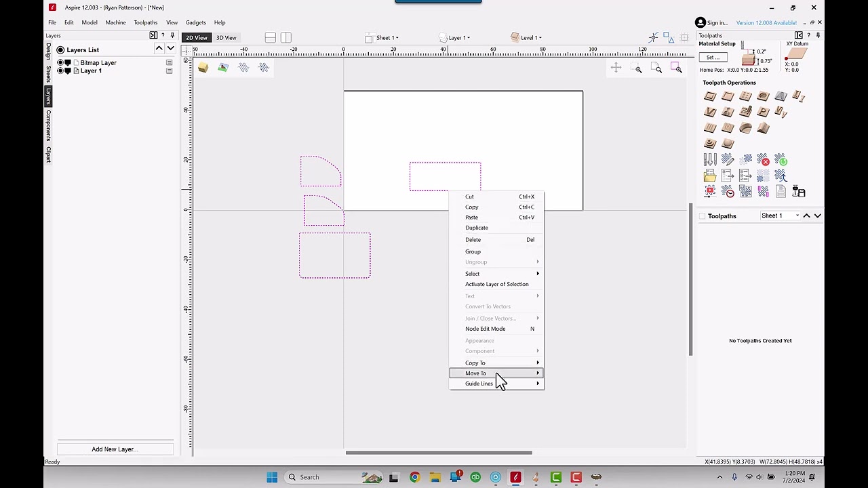
Task: Open the Gadgets menu
Action: [x=195, y=22]
